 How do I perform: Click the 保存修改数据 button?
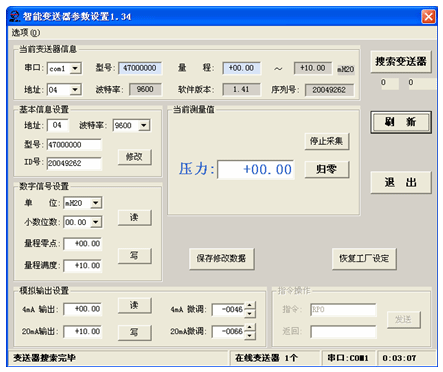click(x=222, y=258)
